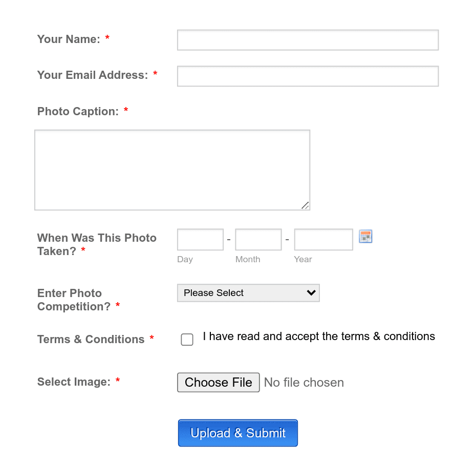Click the 'Your Name:' label
This screenshot has height=463, width=476.
click(69, 39)
